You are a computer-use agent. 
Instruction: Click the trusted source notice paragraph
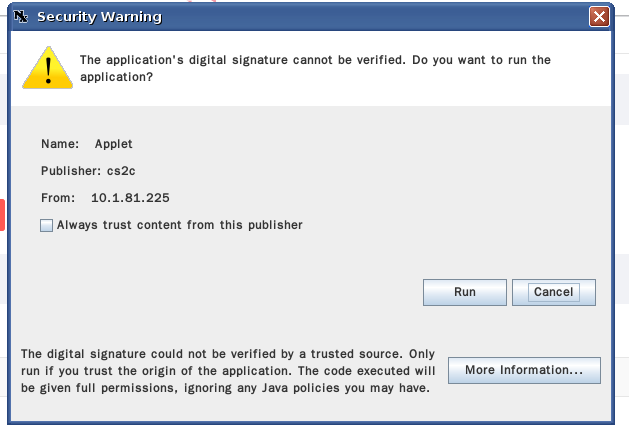click(228, 371)
